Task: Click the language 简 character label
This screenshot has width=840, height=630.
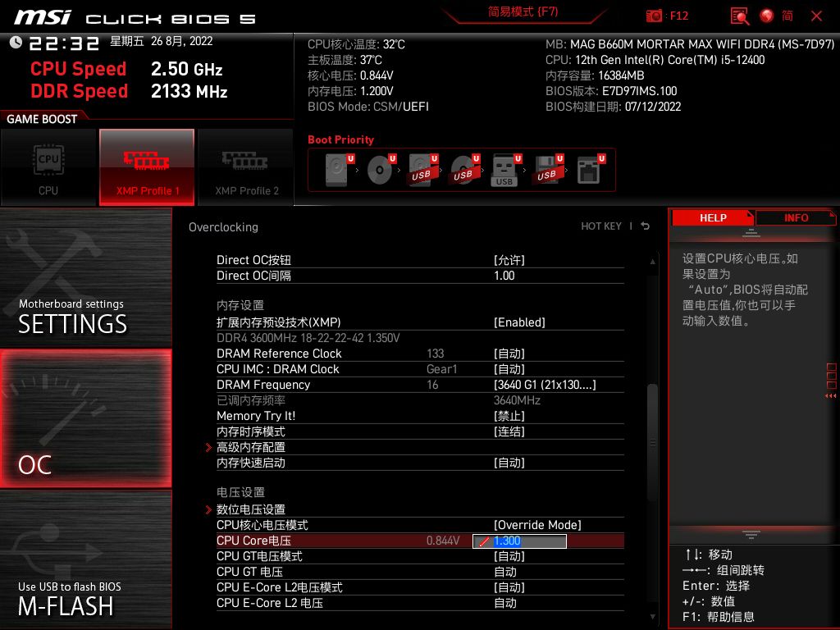Action: [x=787, y=16]
